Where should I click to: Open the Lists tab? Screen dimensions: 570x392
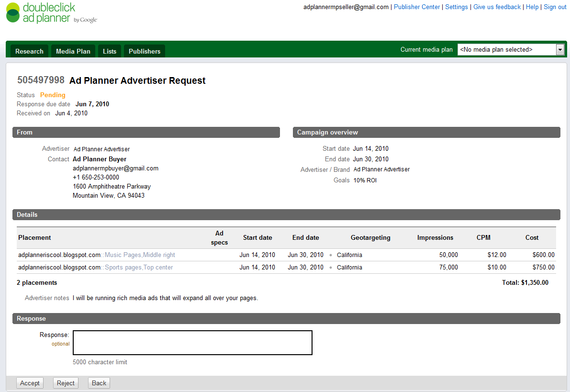[110, 51]
